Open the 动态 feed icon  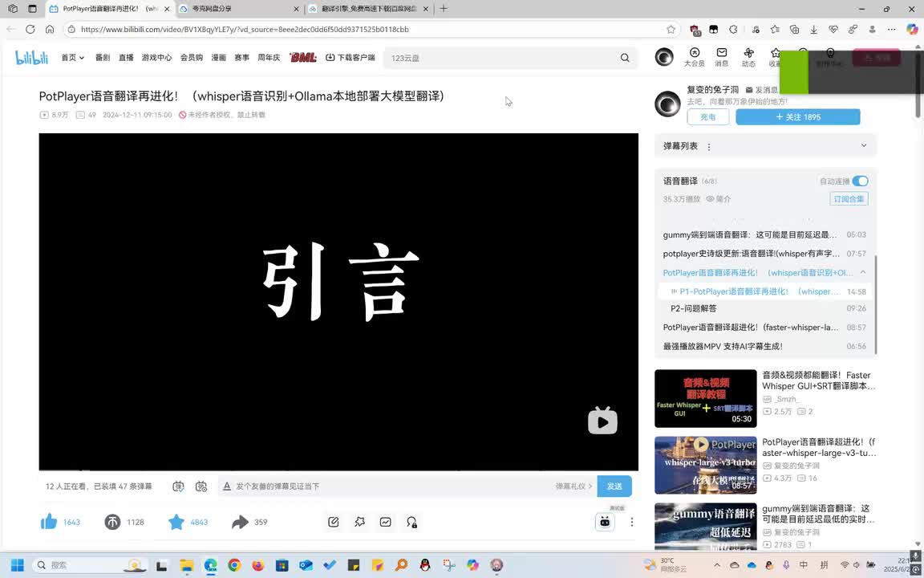click(x=748, y=57)
